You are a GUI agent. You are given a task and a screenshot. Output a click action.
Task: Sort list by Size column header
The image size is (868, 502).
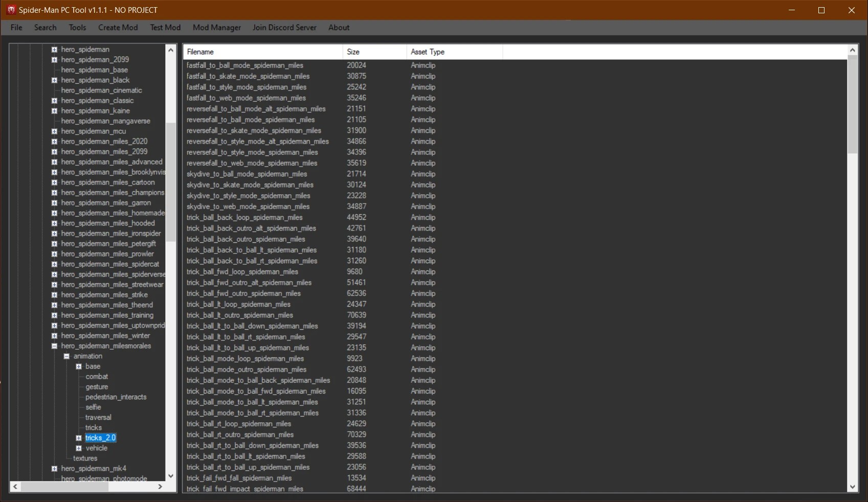tap(374, 52)
